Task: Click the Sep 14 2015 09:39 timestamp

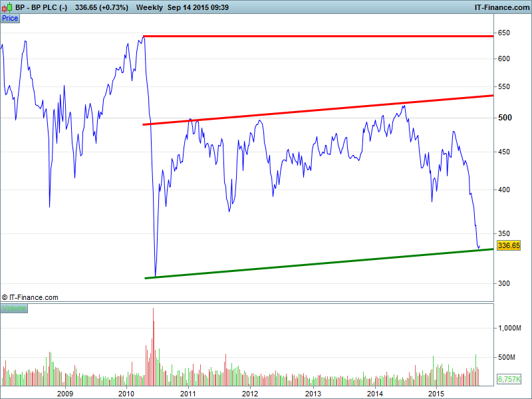Action: [x=198, y=7]
